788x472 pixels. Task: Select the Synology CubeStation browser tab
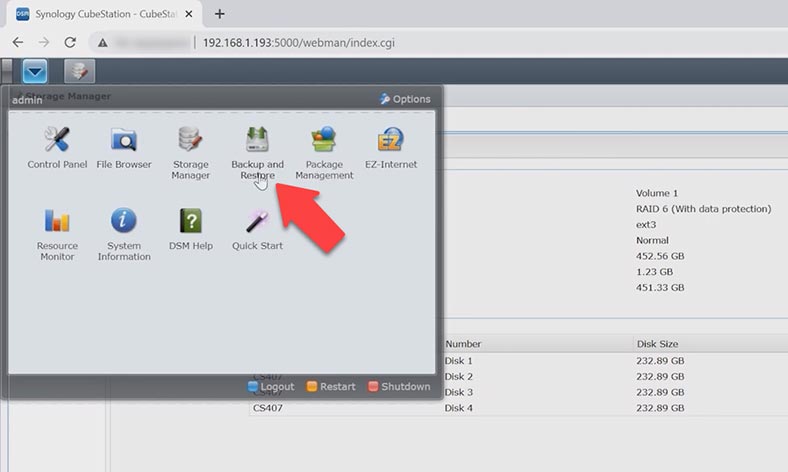105,14
